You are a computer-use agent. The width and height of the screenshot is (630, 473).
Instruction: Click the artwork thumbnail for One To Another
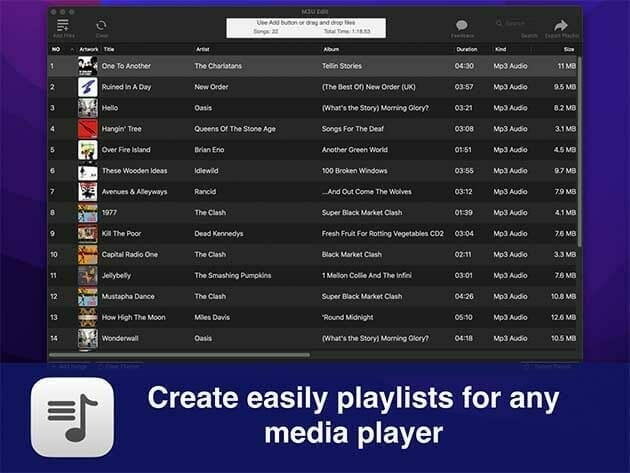88,66
